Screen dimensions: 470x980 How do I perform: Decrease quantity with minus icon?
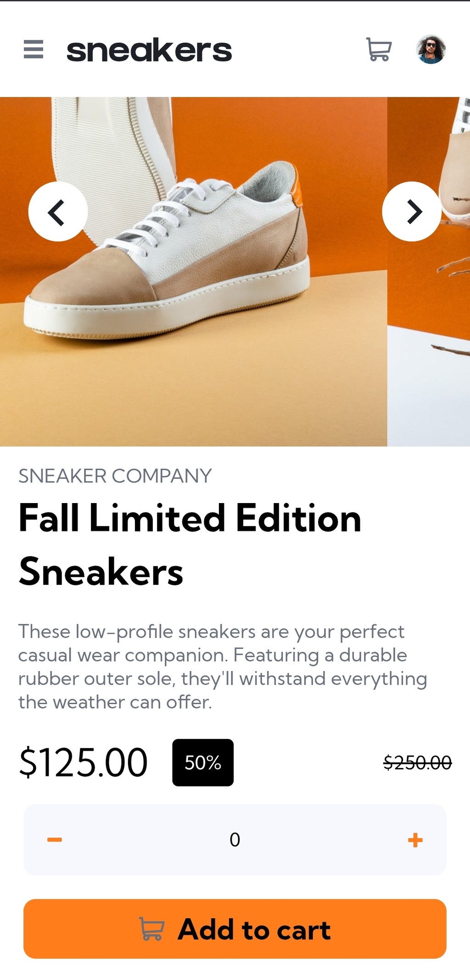tap(55, 840)
